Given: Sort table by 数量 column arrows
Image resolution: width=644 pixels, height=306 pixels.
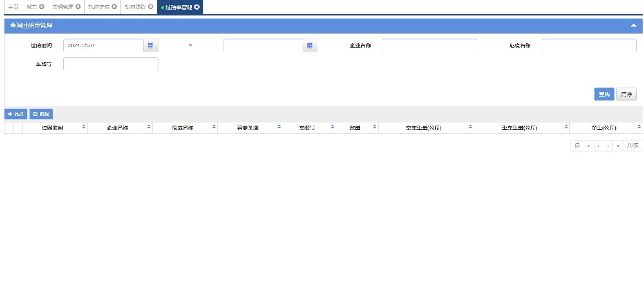Looking at the screenshot, I should (x=375, y=128).
